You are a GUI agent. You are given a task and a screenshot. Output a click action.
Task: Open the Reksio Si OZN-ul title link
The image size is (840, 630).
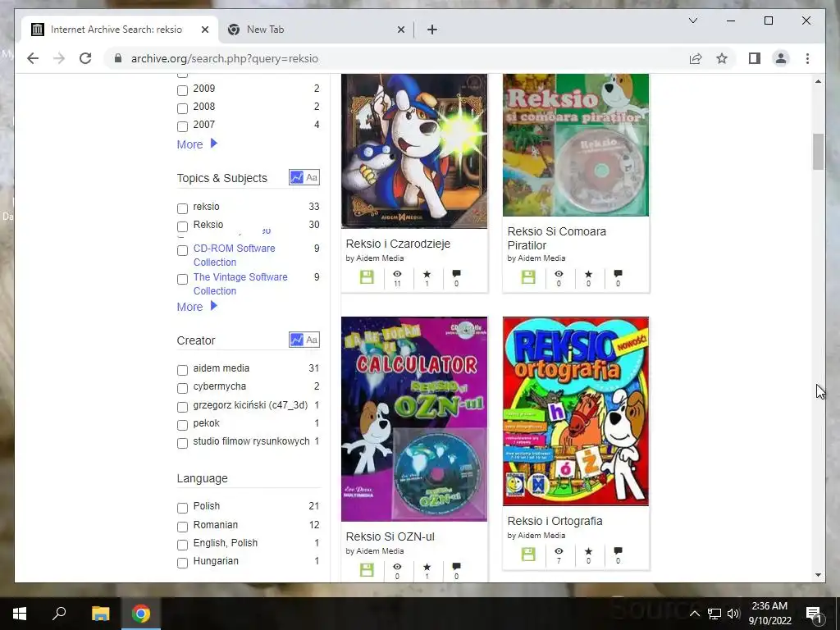(x=390, y=536)
